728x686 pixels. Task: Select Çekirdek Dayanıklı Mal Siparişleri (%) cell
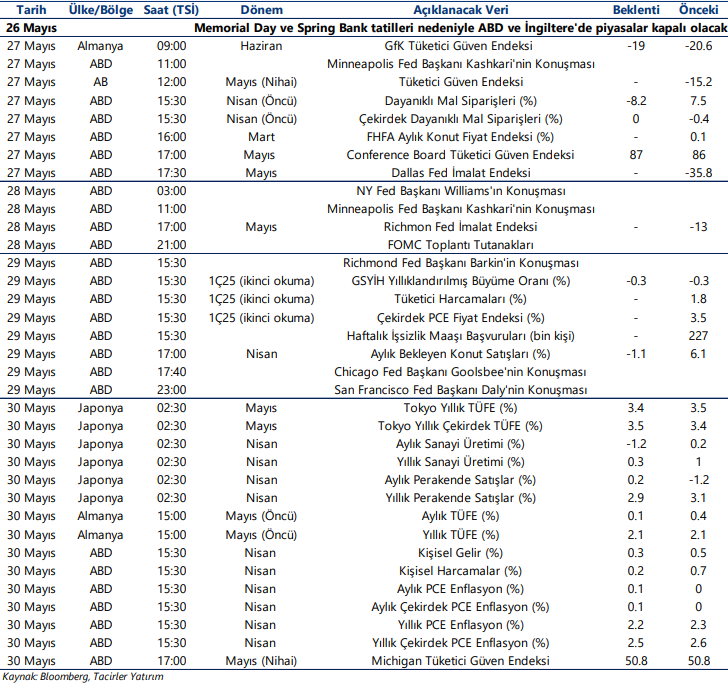point(461,119)
